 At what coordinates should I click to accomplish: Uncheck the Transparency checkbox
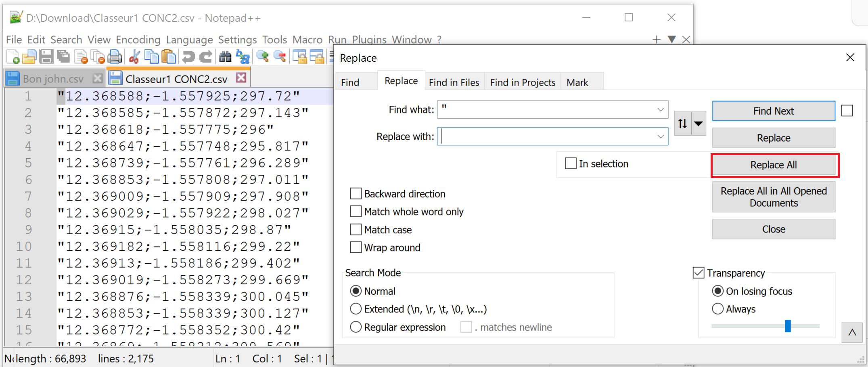[699, 273]
